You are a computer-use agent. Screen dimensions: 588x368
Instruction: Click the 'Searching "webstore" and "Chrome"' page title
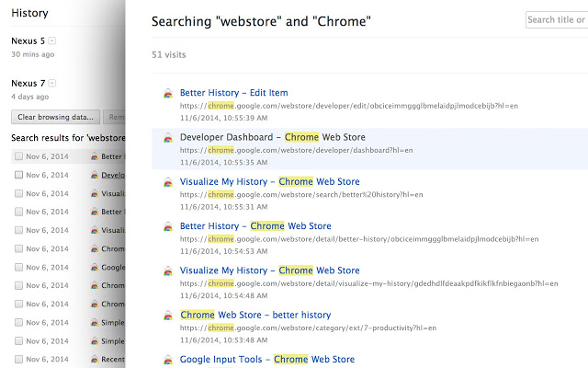261,21
